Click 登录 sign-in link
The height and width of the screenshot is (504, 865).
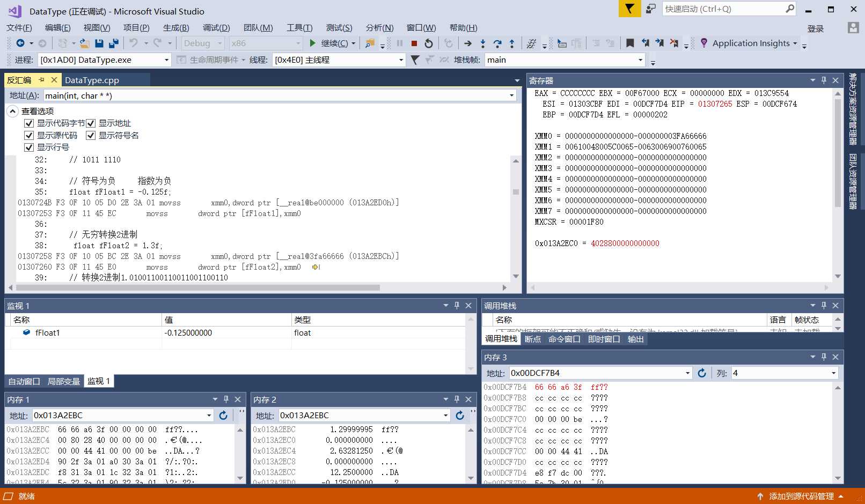(x=815, y=28)
